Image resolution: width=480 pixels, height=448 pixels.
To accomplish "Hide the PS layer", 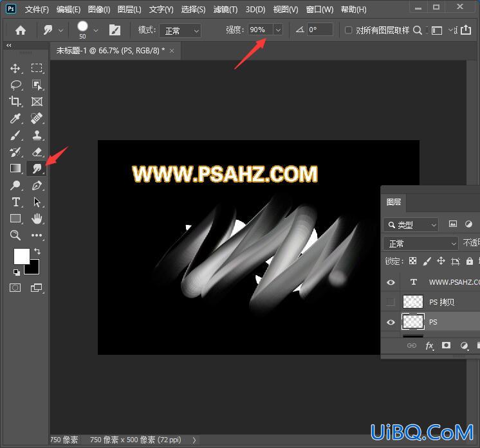I will point(391,322).
